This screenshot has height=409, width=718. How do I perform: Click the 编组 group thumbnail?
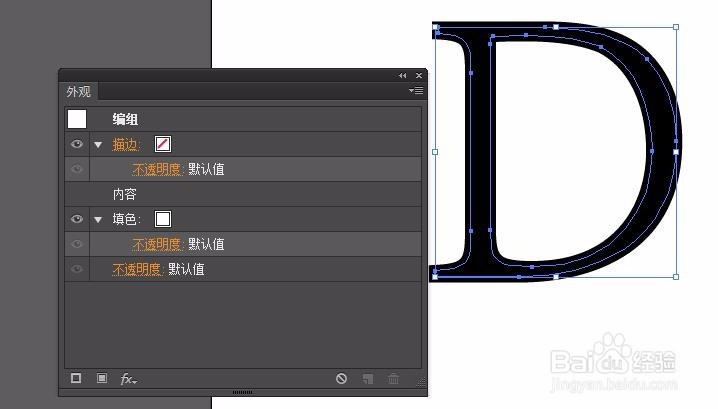[77, 119]
